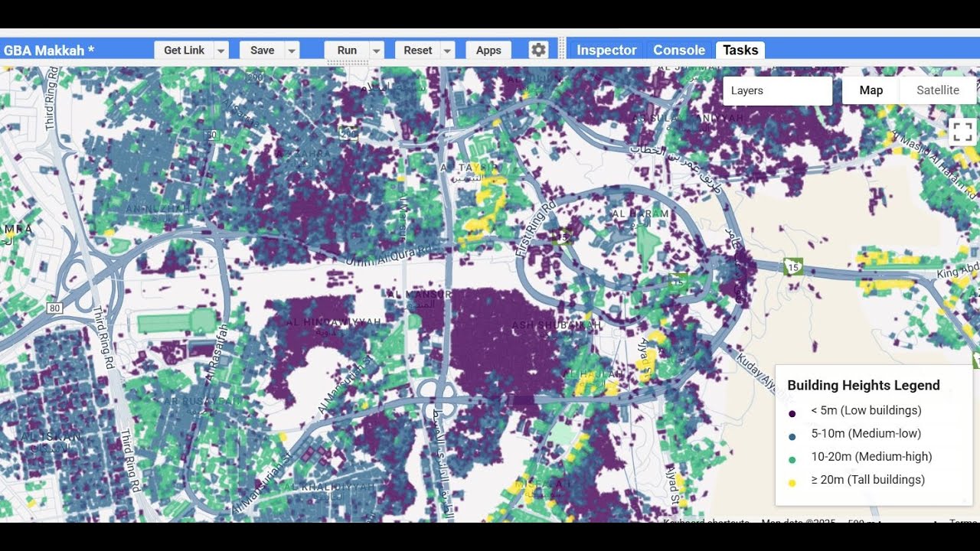Click the Reset button
Screen dimensions: 980x551
tap(417, 50)
